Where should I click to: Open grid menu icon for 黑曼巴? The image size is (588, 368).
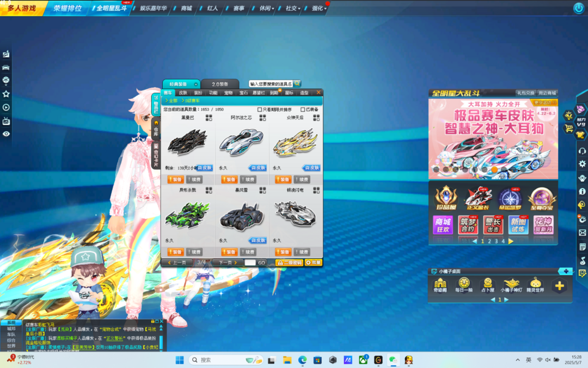point(209,118)
